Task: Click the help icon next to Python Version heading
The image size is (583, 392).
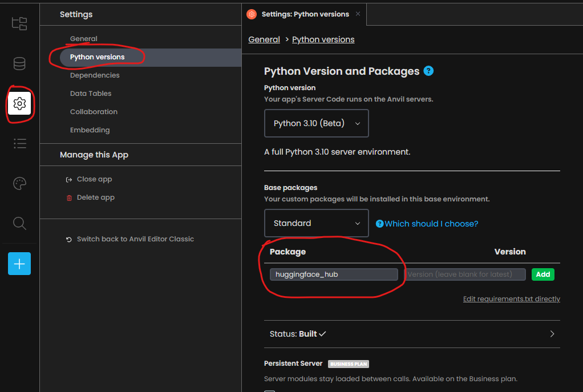Action: click(x=428, y=71)
